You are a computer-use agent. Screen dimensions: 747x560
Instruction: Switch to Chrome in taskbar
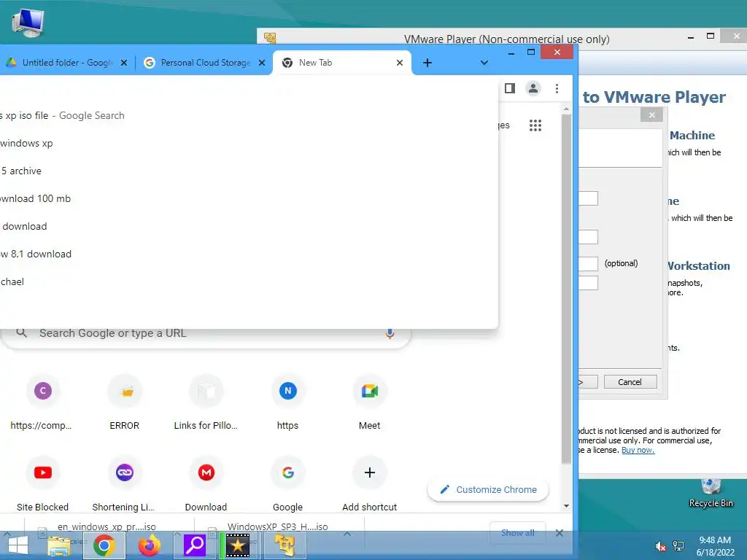(104, 545)
